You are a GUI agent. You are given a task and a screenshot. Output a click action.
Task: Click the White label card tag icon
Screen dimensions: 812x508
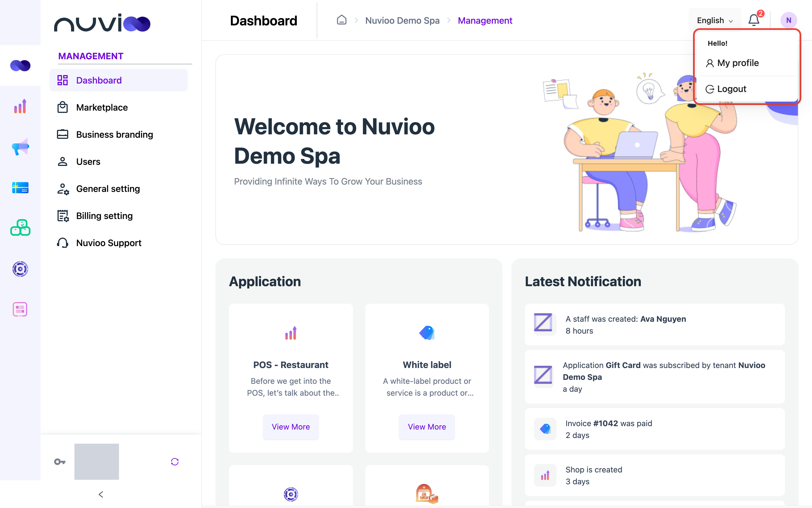coord(427,333)
